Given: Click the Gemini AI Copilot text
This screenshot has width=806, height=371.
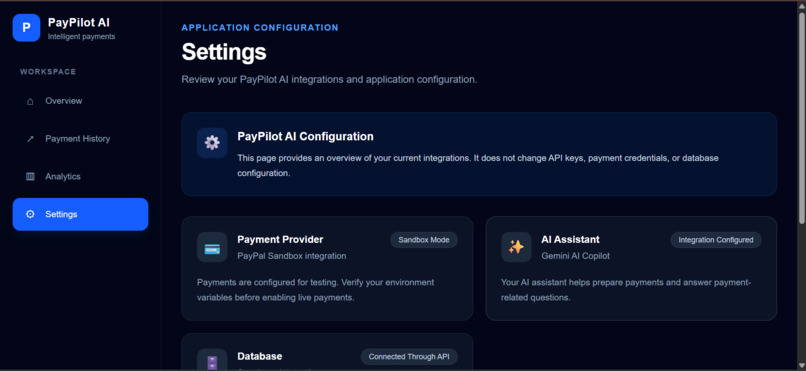Looking at the screenshot, I should [x=575, y=256].
